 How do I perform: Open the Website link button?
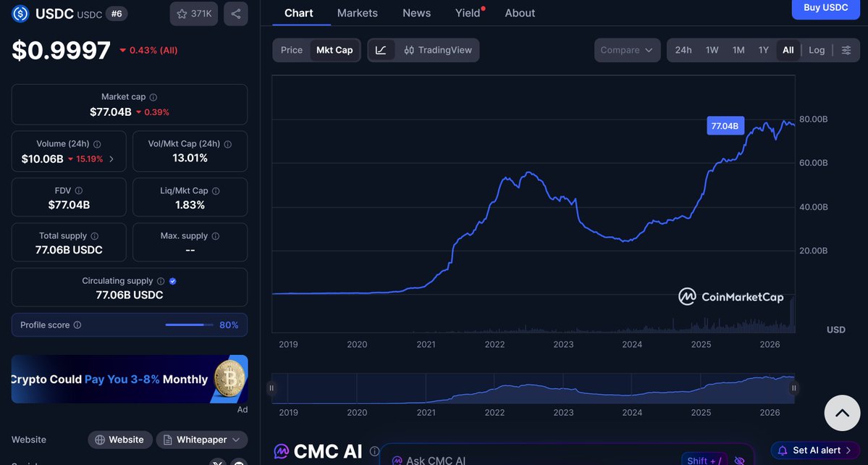[x=120, y=440]
